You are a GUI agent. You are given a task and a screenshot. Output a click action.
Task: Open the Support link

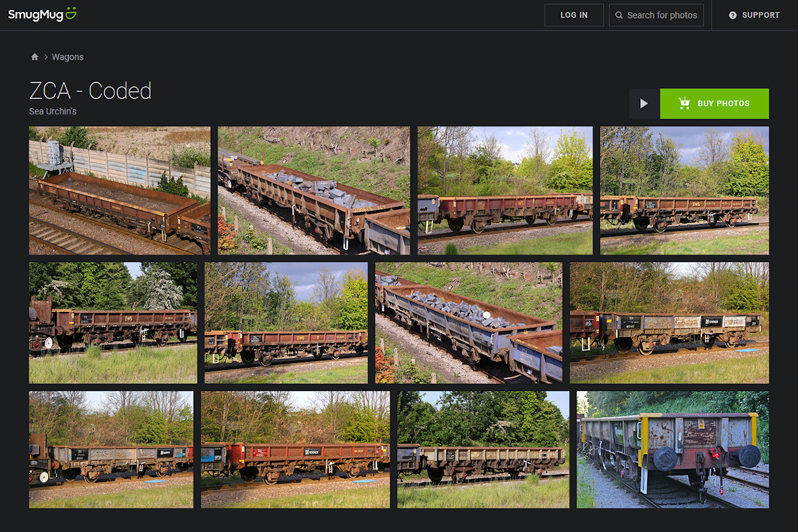tap(754, 15)
